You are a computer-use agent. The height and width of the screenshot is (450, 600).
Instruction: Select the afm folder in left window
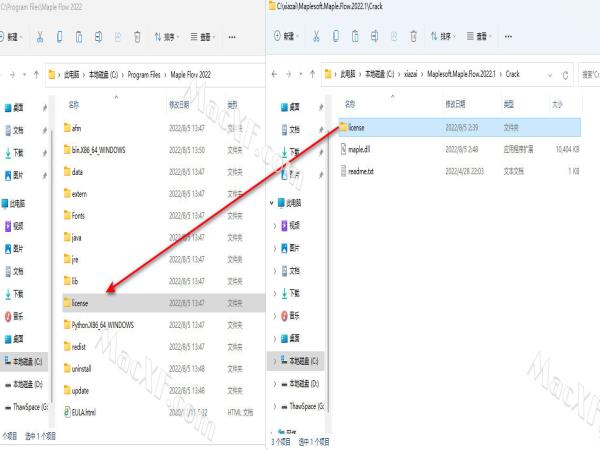164,128
